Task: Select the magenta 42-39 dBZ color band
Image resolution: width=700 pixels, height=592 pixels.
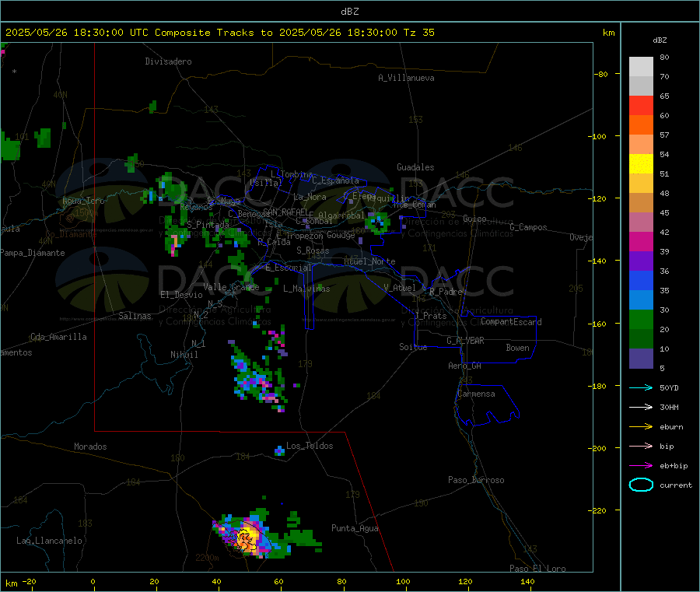Action: pyautogui.click(x=641, y=241)
